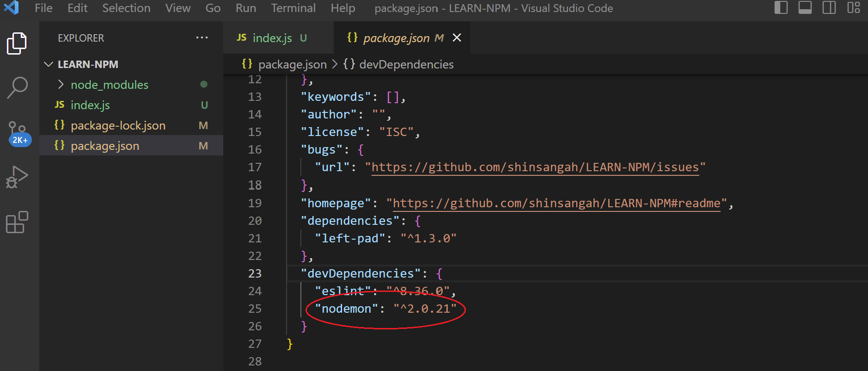Open Explorer more actions ellipsis

(202, 37)
